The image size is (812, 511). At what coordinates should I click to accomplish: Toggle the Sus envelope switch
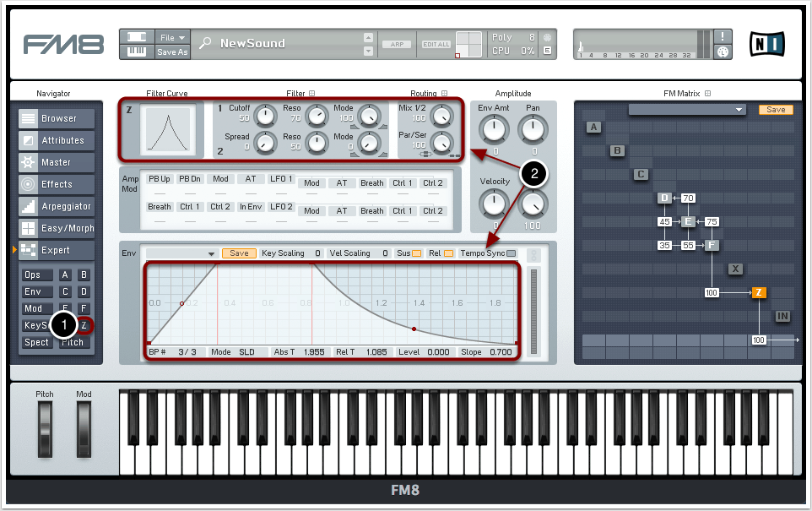click(416, 253)
